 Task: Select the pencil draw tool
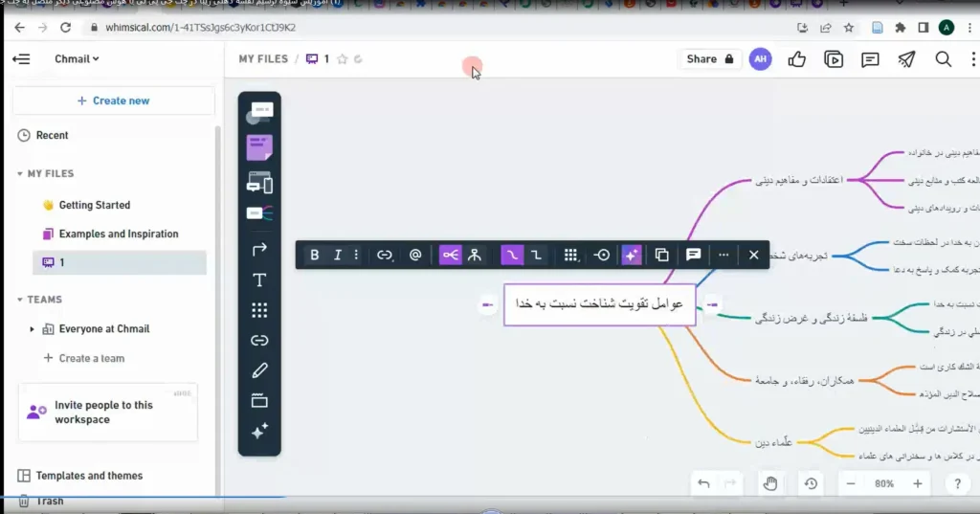[x=259, y=370]
